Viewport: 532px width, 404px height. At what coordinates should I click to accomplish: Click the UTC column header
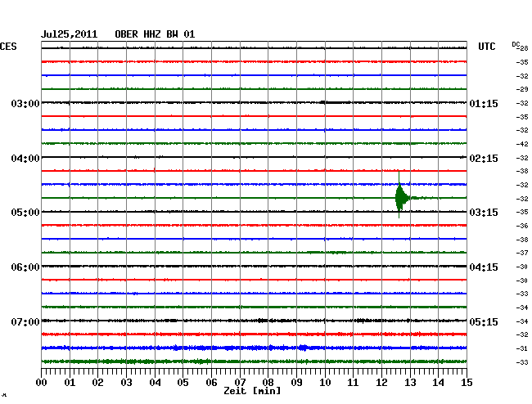[486, 47]
